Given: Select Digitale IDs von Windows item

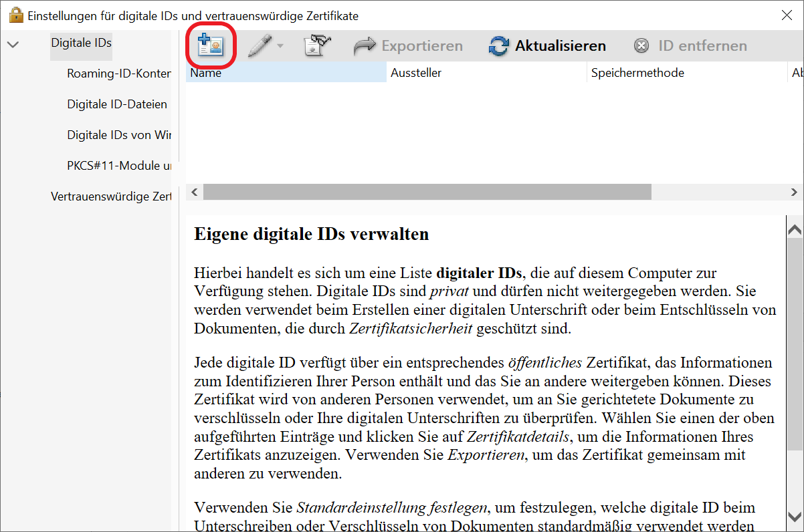Looking at the screenshot, I should [x=118, y=135].
